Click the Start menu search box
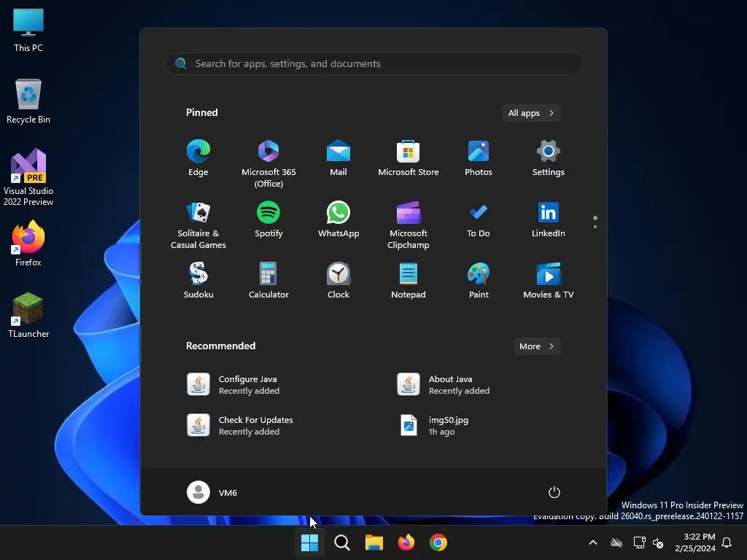747x560 pixels. pos(373,63)
